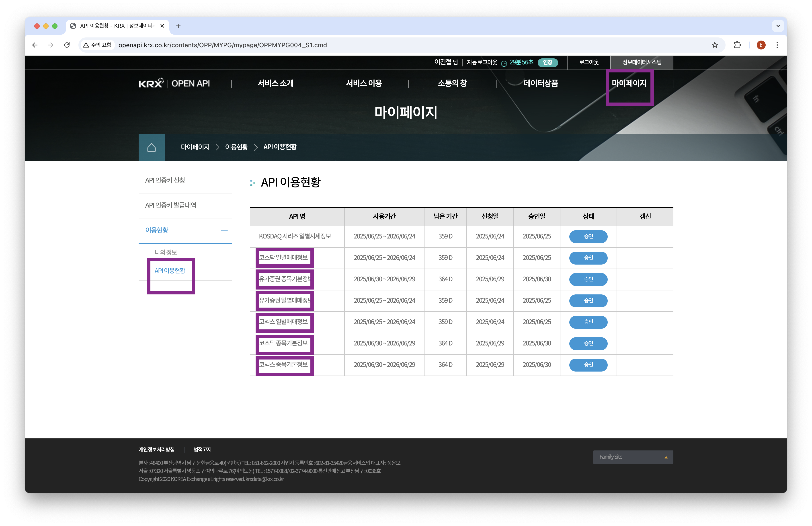The height and width of the screenshot is (526, 812).
Task: Go to 정보데이터시스템 link
Action: (x=642, y=62)
